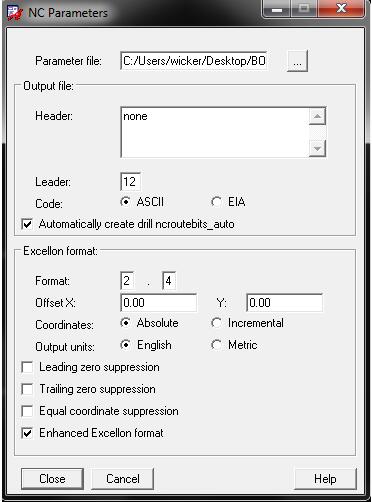Viewport: 372px width, 502px height.
Task: Click the Header scroll up arrow
Action: [x=317, y=116]
